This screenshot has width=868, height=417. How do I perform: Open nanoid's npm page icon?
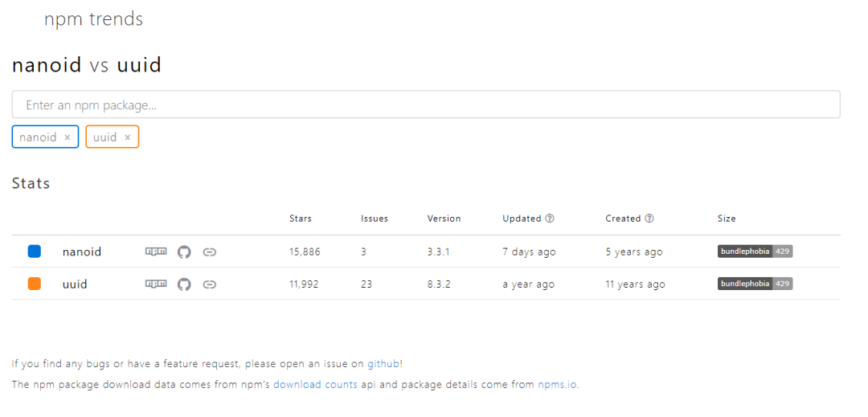(156, 251)
